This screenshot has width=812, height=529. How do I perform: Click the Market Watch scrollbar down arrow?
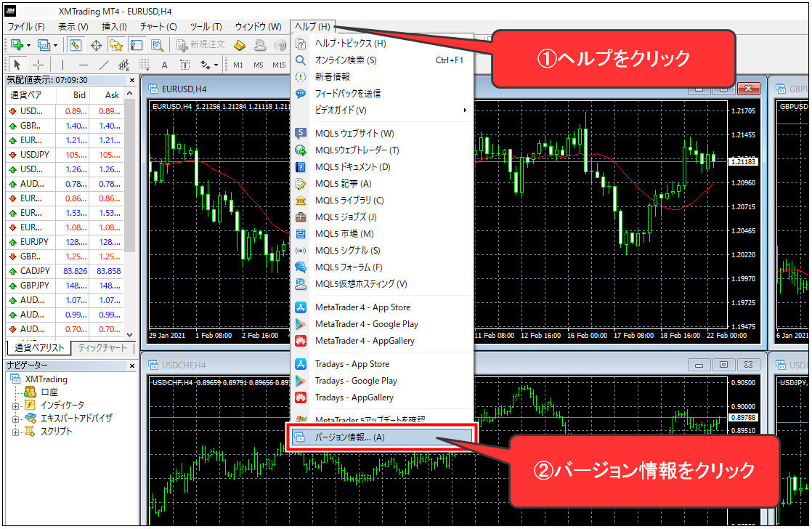tap(130, 335)
